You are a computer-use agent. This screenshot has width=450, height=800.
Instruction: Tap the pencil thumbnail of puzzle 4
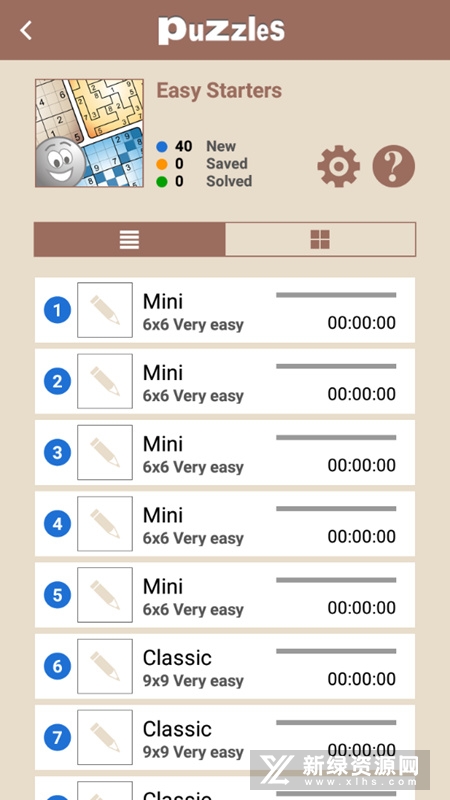(105, 524)
